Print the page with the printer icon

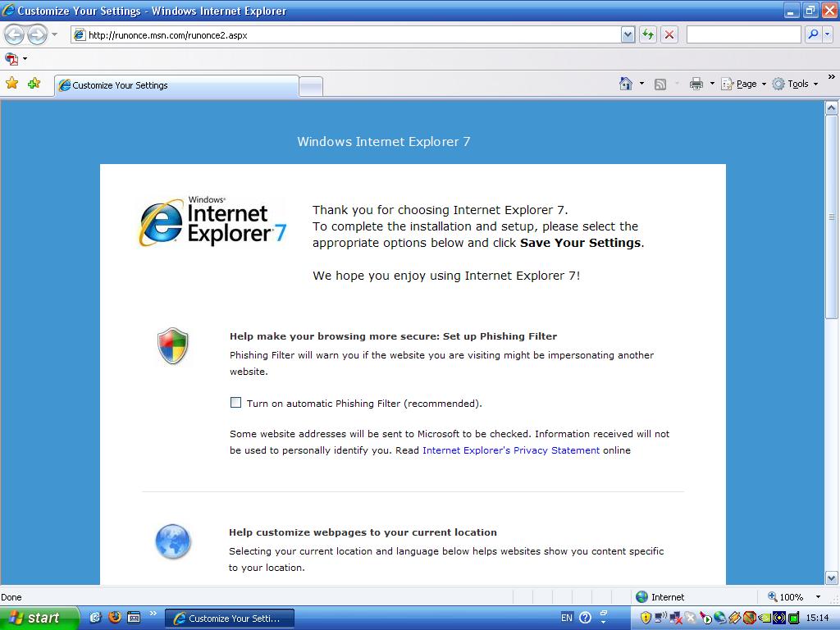(x=696, y=84)
